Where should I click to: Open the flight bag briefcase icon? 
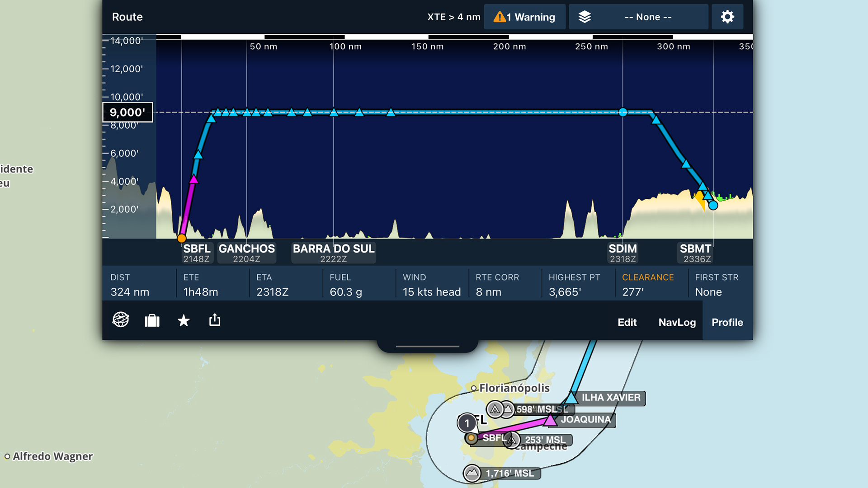pyautogui.click(x=152, y=321)
